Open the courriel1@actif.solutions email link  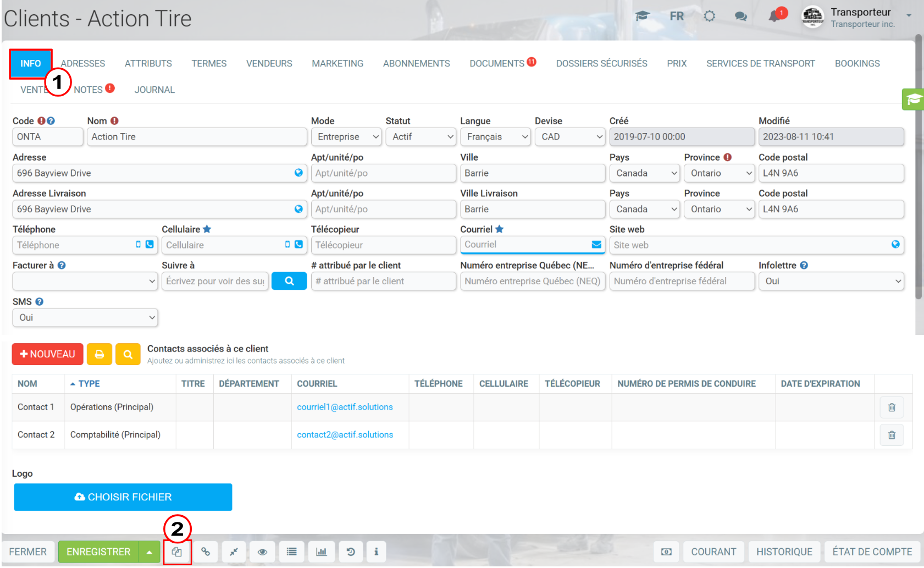pos(345,407)
